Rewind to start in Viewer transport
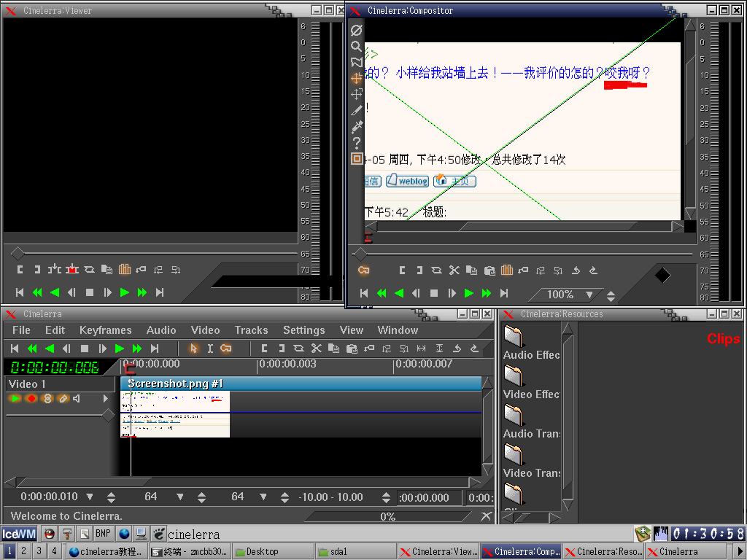 pos(20,292)
